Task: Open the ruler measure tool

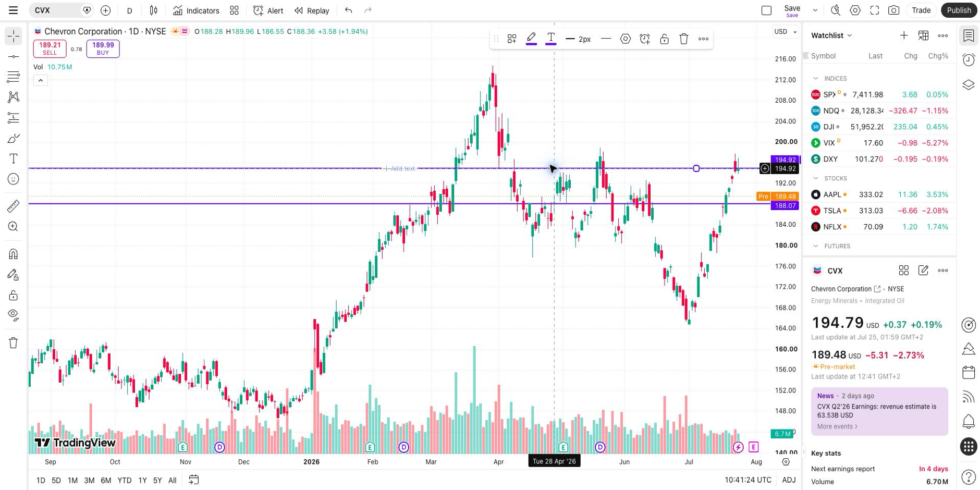Action: click(13, 206)
